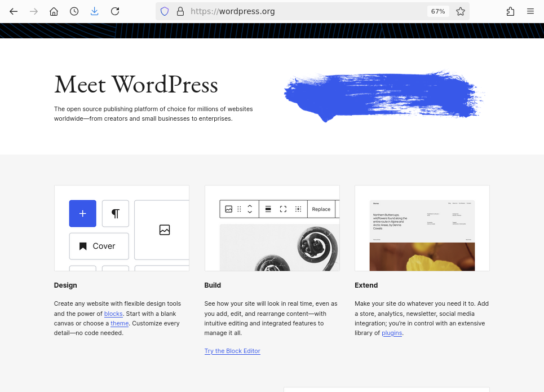Image resolution: width=544 pixels, height=392 pixels.
Task: Open the extensions puzzle icon
Action: point(510,11)
